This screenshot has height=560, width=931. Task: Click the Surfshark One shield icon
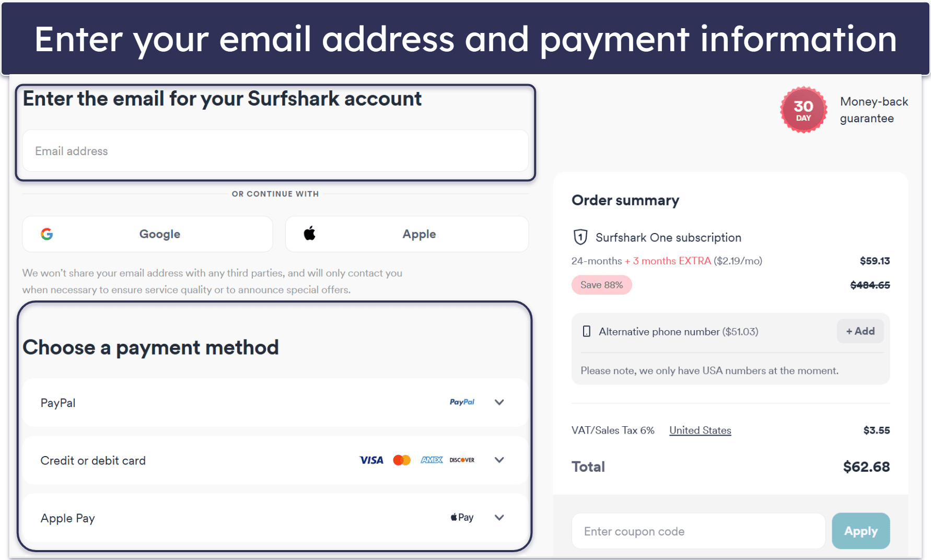[580, 237]
